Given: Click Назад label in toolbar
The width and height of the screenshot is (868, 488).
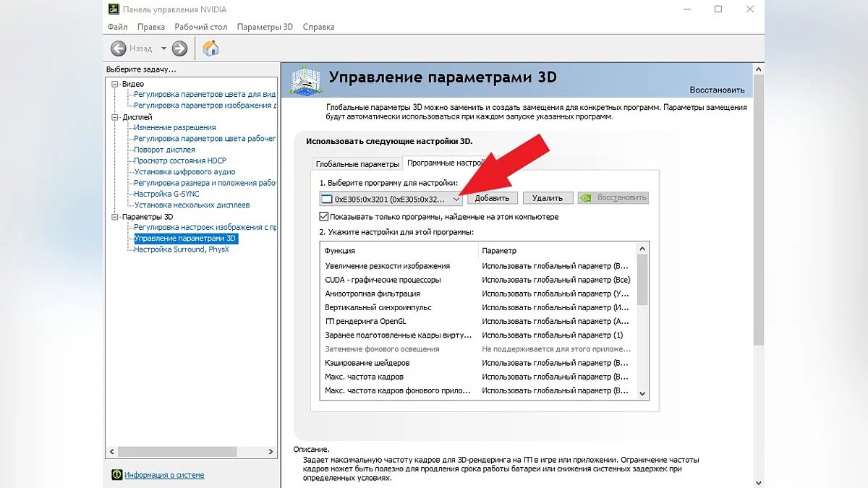Looking at the screenshot, I should coord(141,48).
